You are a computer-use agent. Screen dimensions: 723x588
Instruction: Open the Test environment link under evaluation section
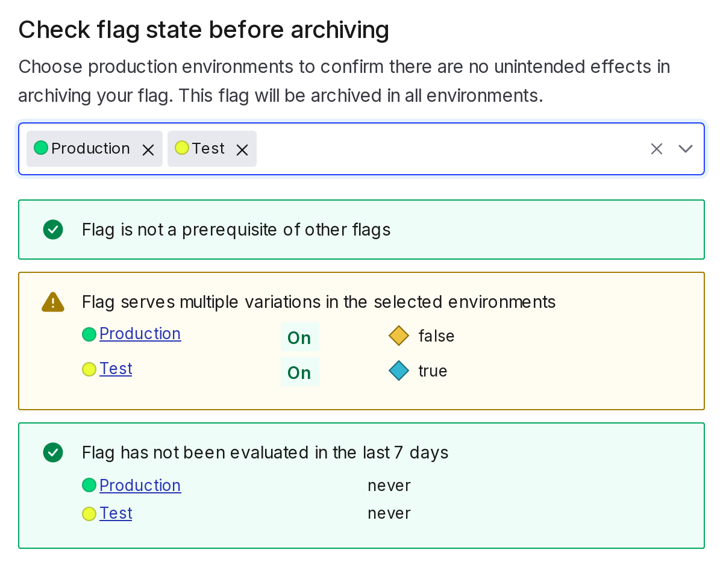[x=116, y=513]
